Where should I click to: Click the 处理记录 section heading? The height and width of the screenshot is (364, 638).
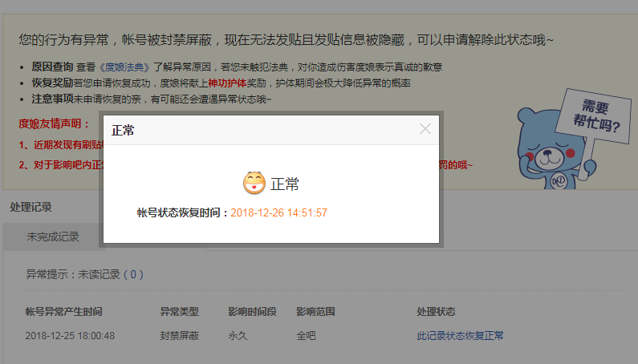point(31,207)
